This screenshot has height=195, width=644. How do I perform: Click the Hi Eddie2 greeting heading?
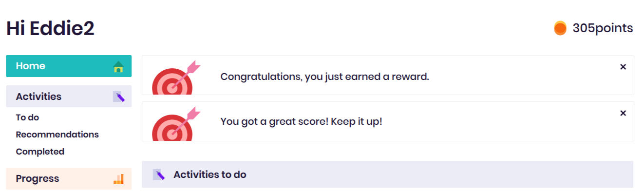50,29
